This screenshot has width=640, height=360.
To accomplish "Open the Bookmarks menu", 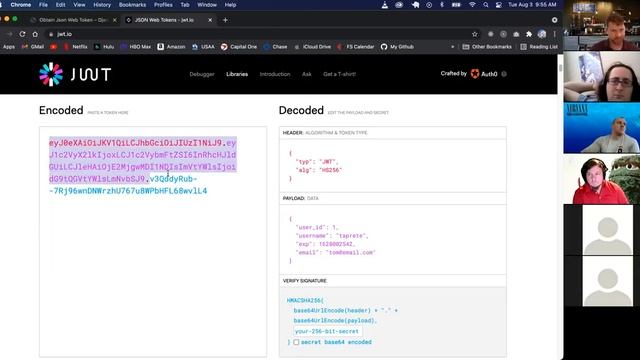I will [132, 5].
